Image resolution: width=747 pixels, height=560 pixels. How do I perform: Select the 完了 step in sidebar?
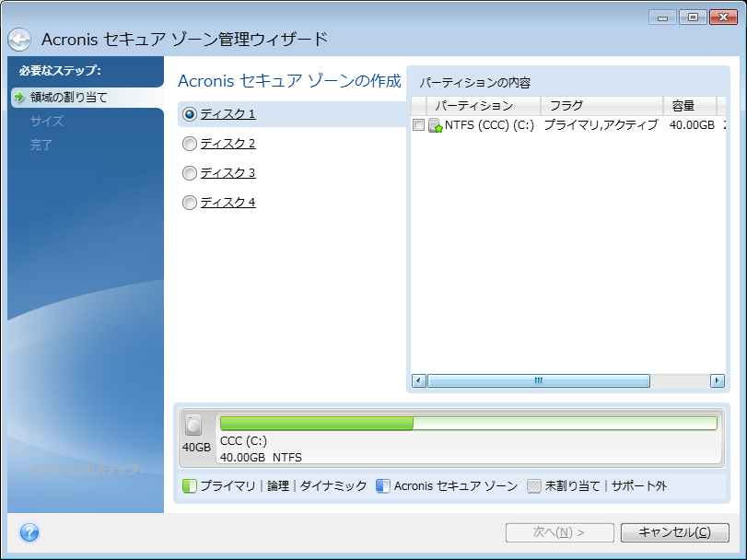point(41,145)
